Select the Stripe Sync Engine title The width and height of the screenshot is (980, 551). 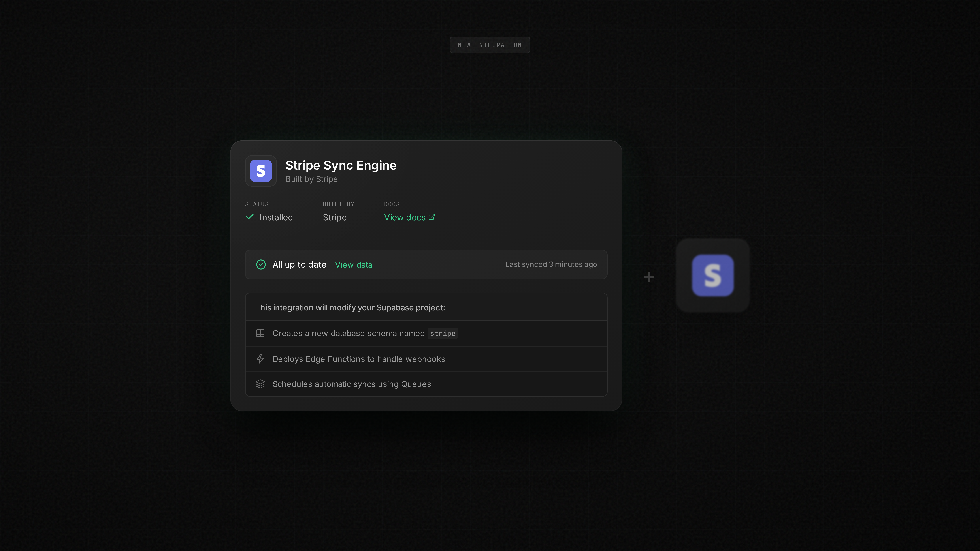pos(341,165)
